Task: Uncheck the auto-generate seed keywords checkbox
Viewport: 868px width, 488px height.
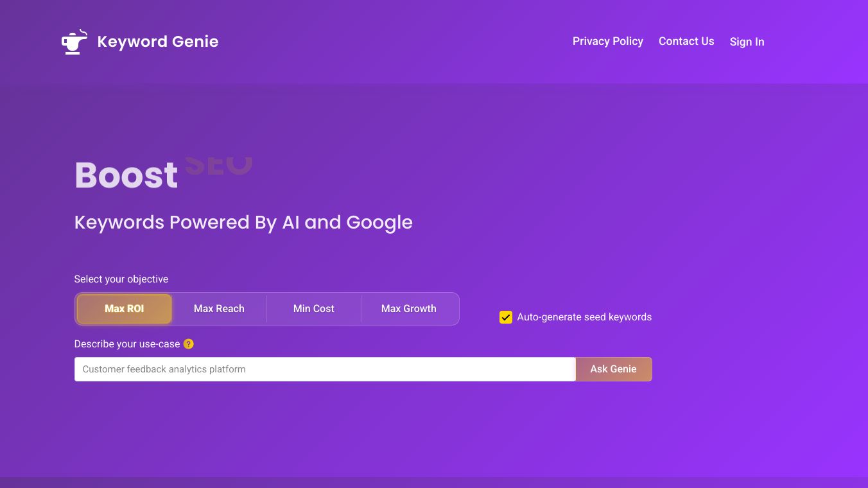Action: pyautogui.click(x=506, y=317)
